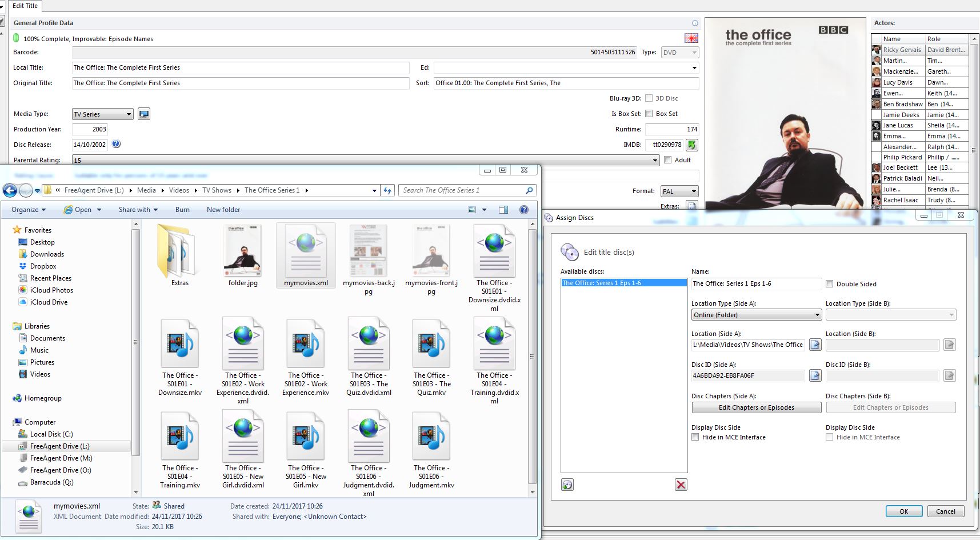Click the Edit Chapters or Episodes button
The image size is (980, 540).
click(756, 407)
